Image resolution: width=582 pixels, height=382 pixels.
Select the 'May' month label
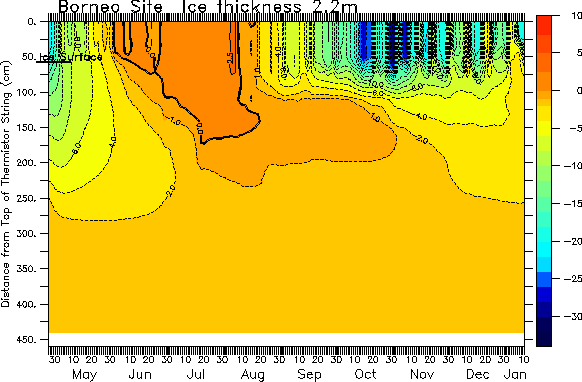coord(84,374)
